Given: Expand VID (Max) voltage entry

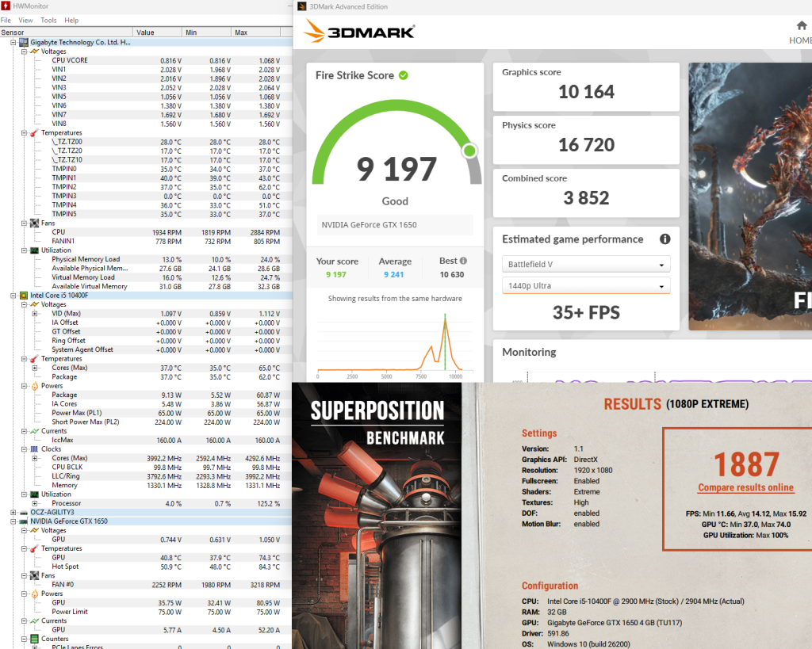Looking at the screenshot, I should pos(35,314).
